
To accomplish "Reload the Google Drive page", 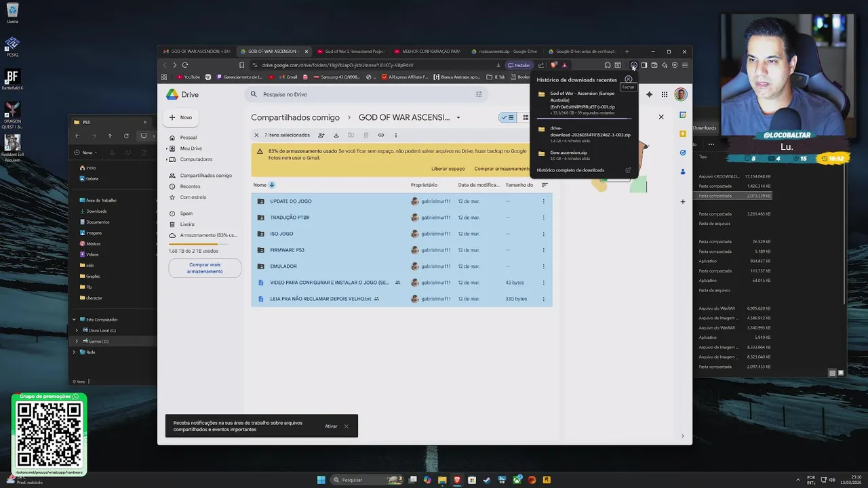I will click(x=185, y=65).
